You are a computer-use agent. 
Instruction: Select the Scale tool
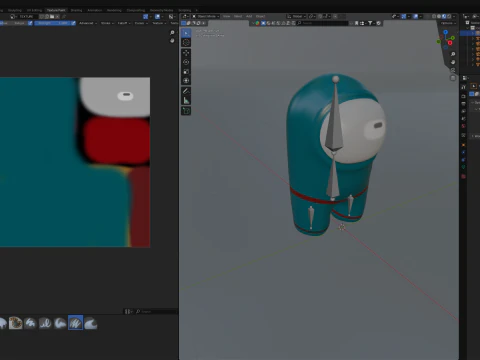click(186, 71)
